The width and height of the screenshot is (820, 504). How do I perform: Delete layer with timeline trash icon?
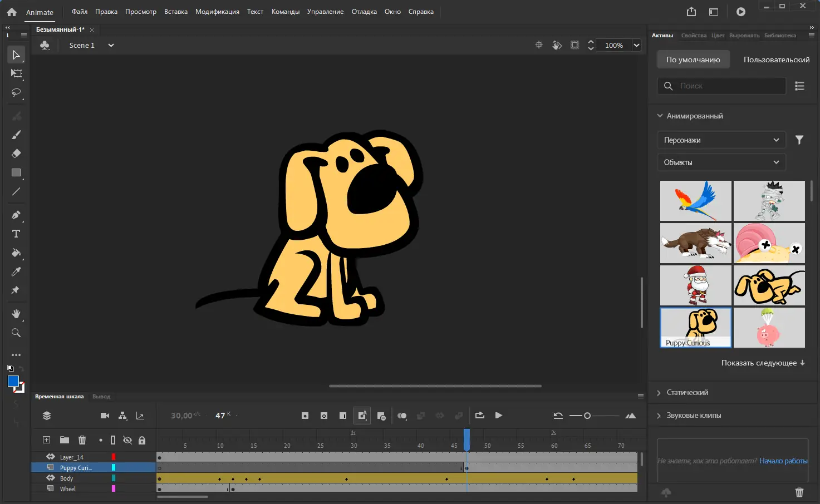tap(82, 440)
